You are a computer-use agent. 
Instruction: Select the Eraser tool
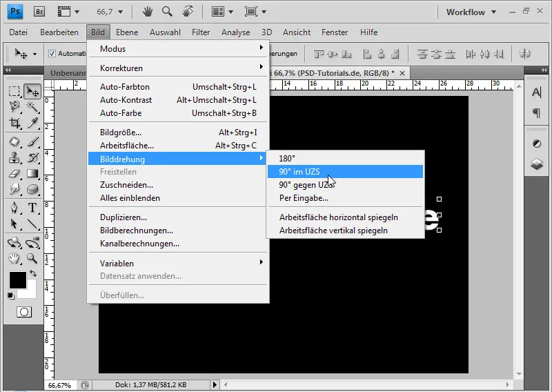pos(14,174)
